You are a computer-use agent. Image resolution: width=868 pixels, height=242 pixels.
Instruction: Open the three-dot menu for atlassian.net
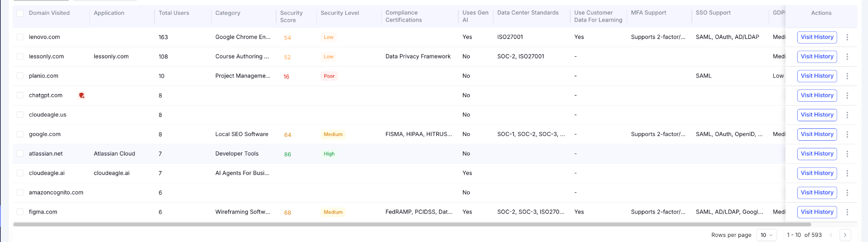[x=847, y=154]
